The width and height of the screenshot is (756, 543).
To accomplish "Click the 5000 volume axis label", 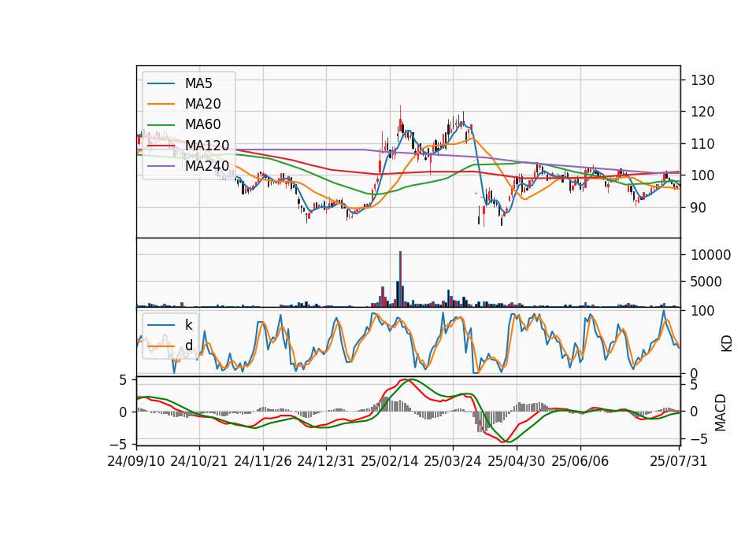I will click(x=706, y=282).
